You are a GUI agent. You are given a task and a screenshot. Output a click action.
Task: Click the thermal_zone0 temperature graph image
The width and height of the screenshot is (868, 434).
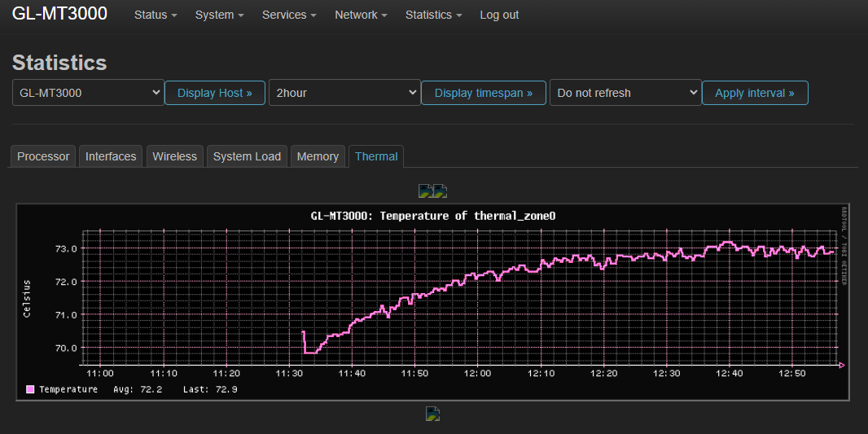click(x=433, y=302)
